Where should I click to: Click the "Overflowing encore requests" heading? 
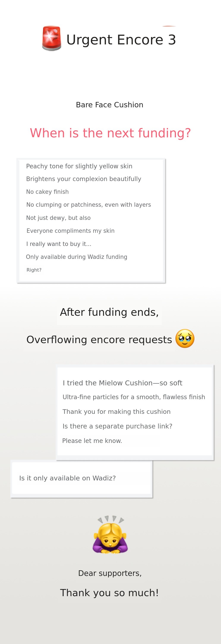[99, 339]
